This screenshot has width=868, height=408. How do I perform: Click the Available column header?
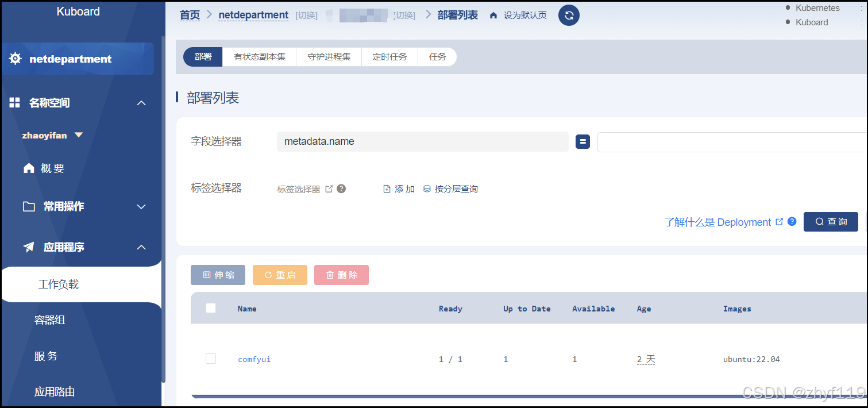(x=593, y=309)
